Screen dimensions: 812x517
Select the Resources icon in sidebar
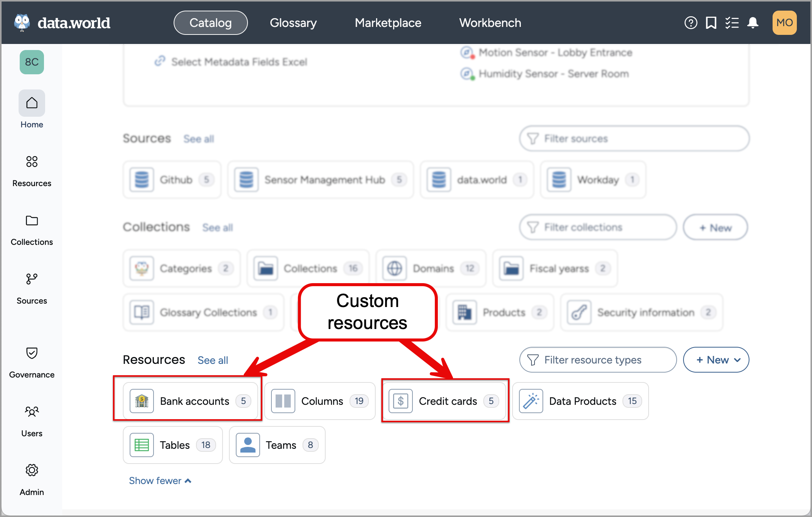coord(31,162)
